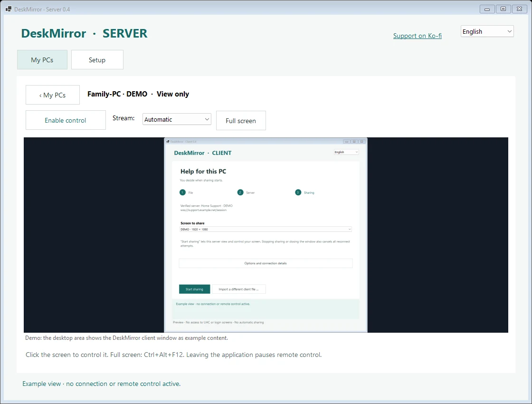Click the 'Family-PC · DEMO · View only' title

[138, 94]
